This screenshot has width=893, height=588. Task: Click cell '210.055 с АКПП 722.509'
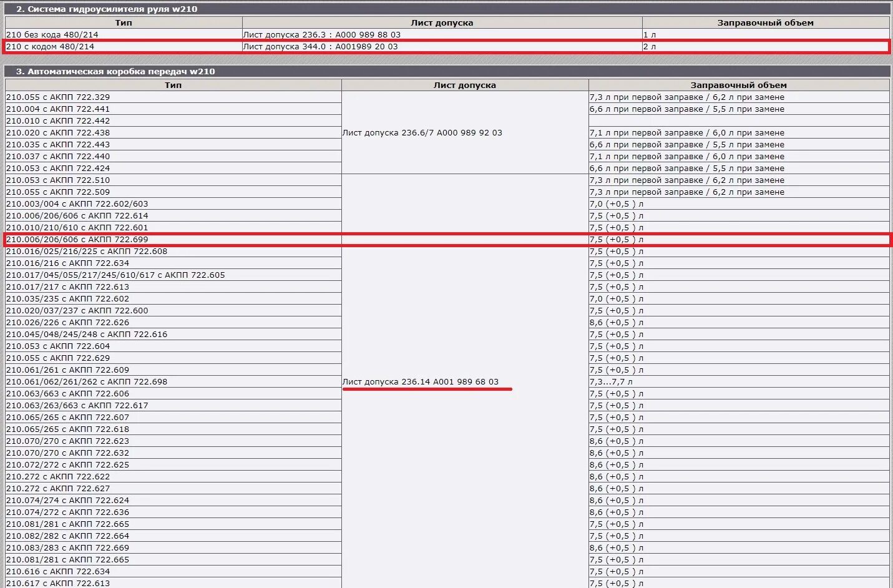pyautogui.click(x=173, y=192)
